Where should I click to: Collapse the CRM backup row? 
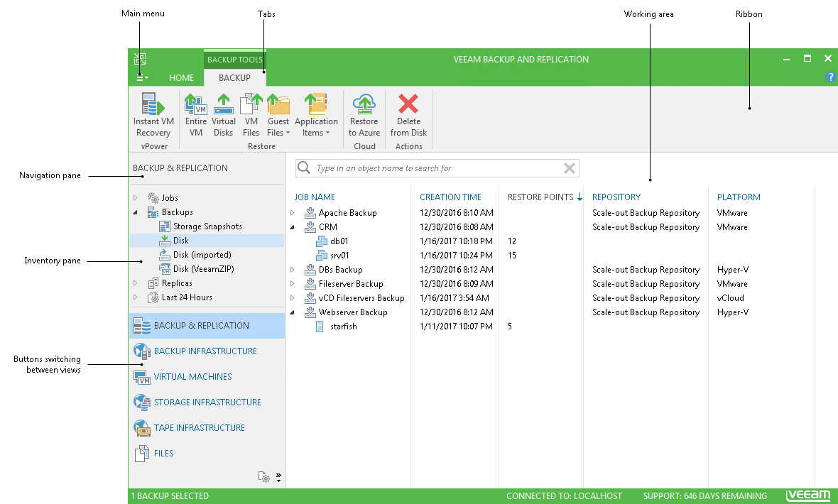[293, 227]
